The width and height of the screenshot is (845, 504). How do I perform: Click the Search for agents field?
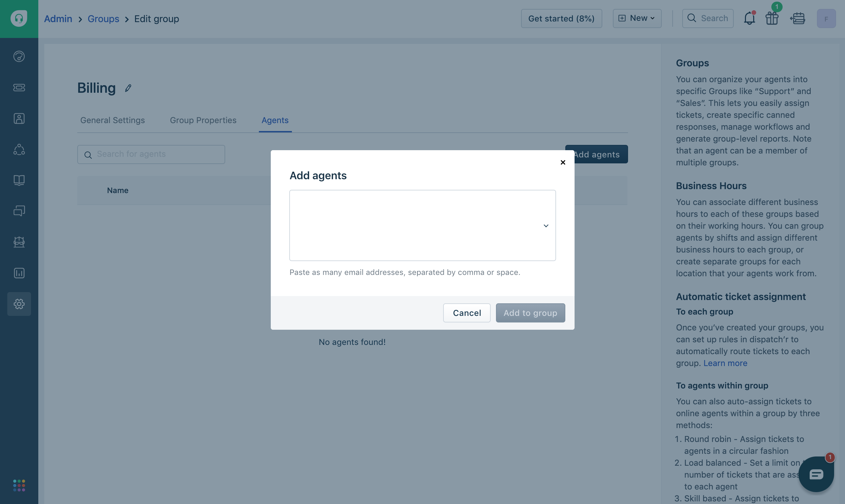(151, 154)
